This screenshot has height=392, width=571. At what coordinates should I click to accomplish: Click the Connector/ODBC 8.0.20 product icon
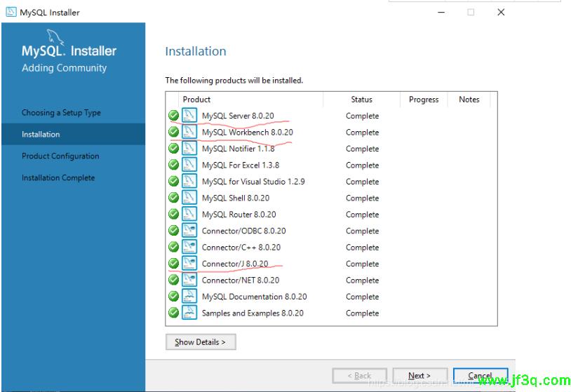coord(189,231)
